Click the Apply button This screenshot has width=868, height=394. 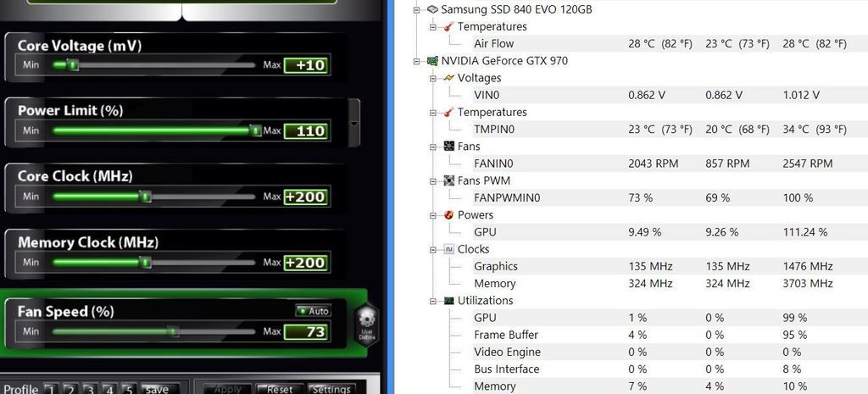(227, 389)
